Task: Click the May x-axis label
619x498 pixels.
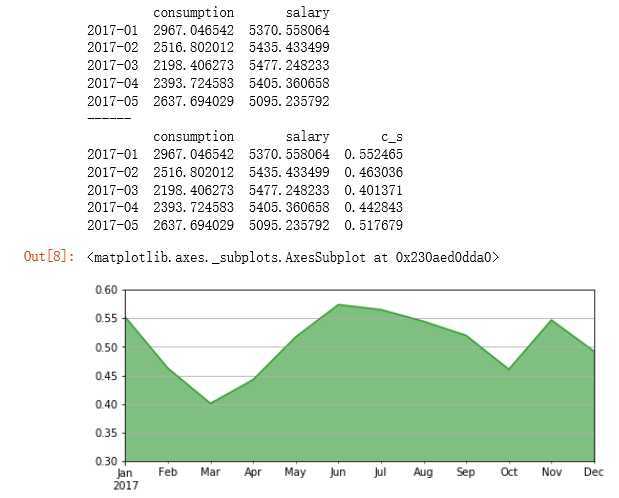Action: tap(295, 472)
